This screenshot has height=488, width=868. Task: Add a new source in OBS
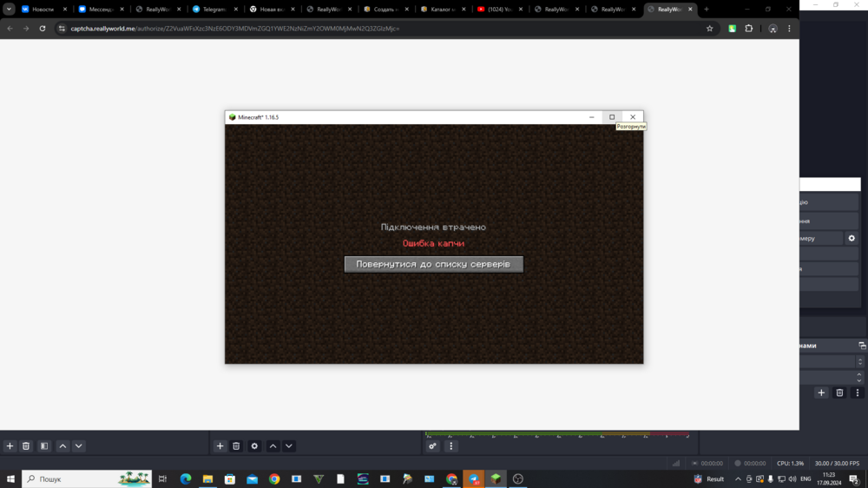tap(220, 446)
